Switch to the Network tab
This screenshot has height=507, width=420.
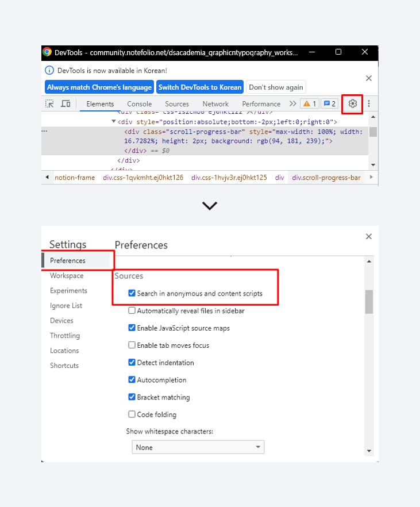tap(215, 104)
